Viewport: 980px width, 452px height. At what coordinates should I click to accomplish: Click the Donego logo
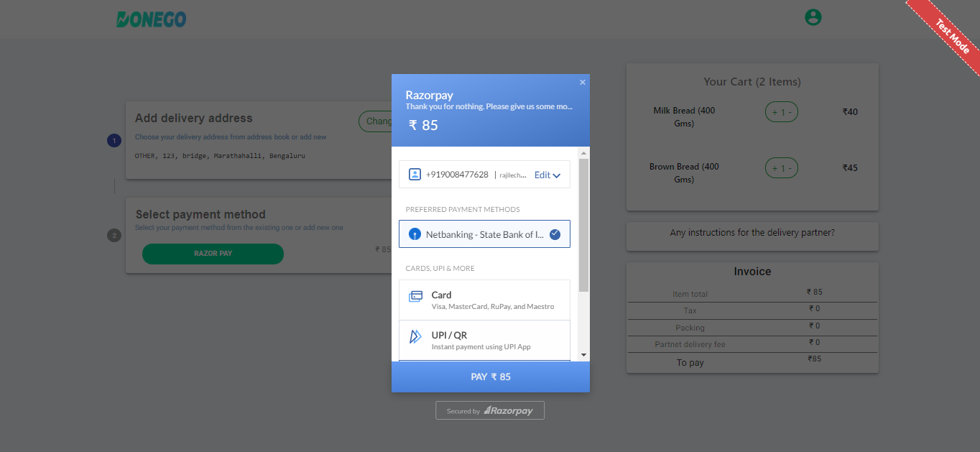(151, 19)
